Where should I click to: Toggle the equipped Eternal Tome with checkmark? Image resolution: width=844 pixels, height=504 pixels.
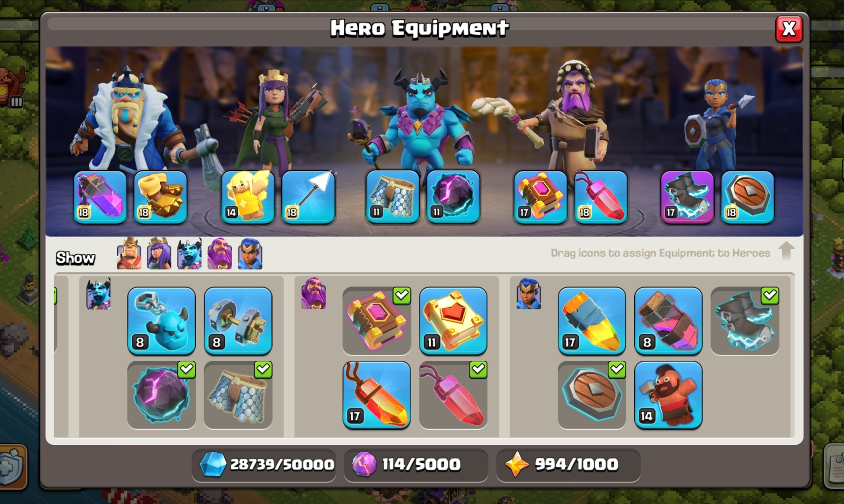[376, 321]
